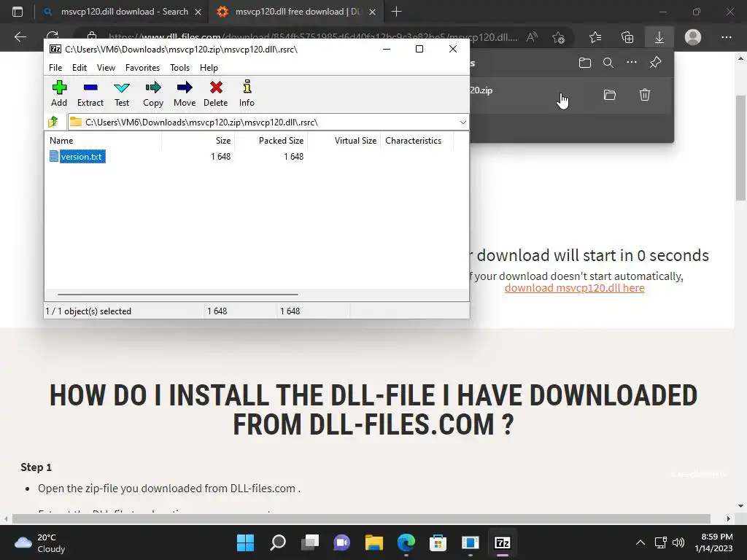747x560 pixels.
Task: Click the 7-Zip taskbar icon
Action: (502, 542)
